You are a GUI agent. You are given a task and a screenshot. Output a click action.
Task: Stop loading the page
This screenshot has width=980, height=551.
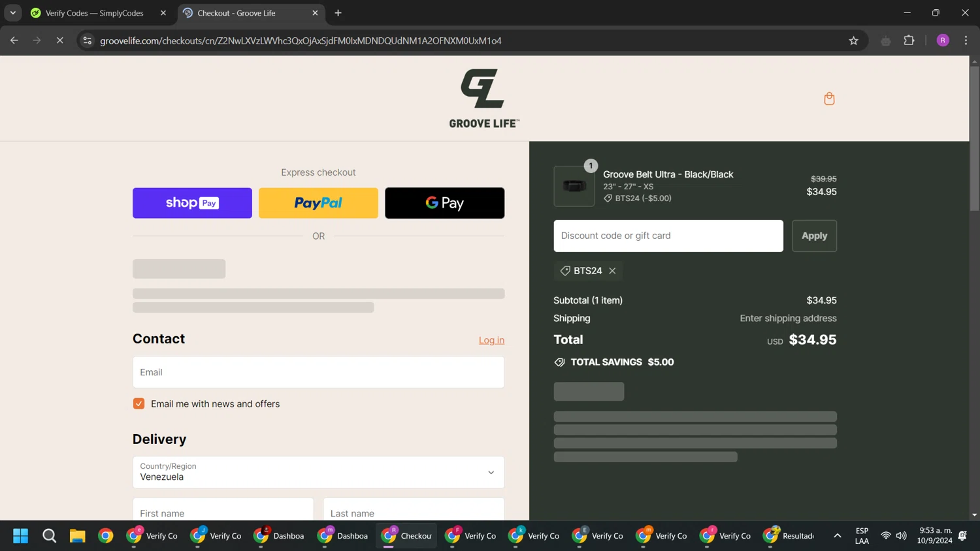click(x=59, y=40)
